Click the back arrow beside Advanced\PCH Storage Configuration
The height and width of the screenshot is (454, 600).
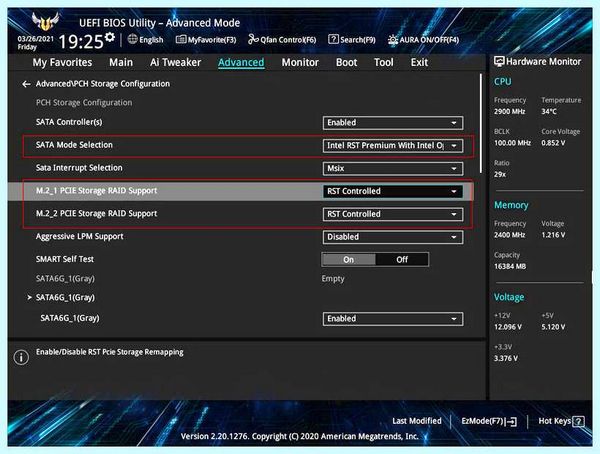(x=26, y=84)
